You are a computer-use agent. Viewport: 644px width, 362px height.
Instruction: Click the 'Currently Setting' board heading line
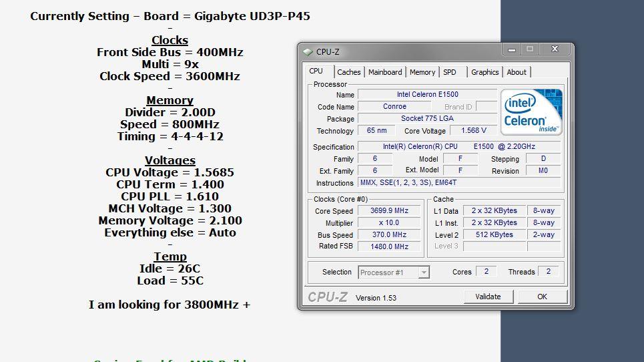[x=170, y=16]
